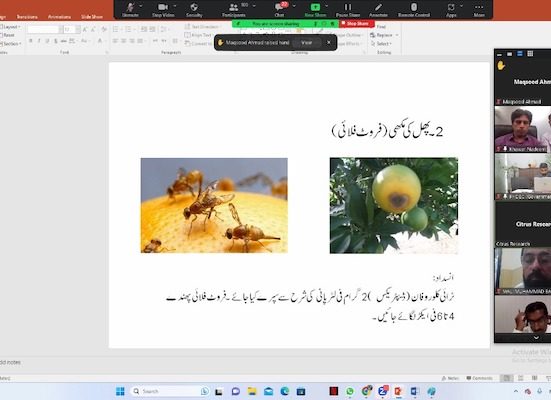Switch to the Animations ribbon tab

(59, 17)
